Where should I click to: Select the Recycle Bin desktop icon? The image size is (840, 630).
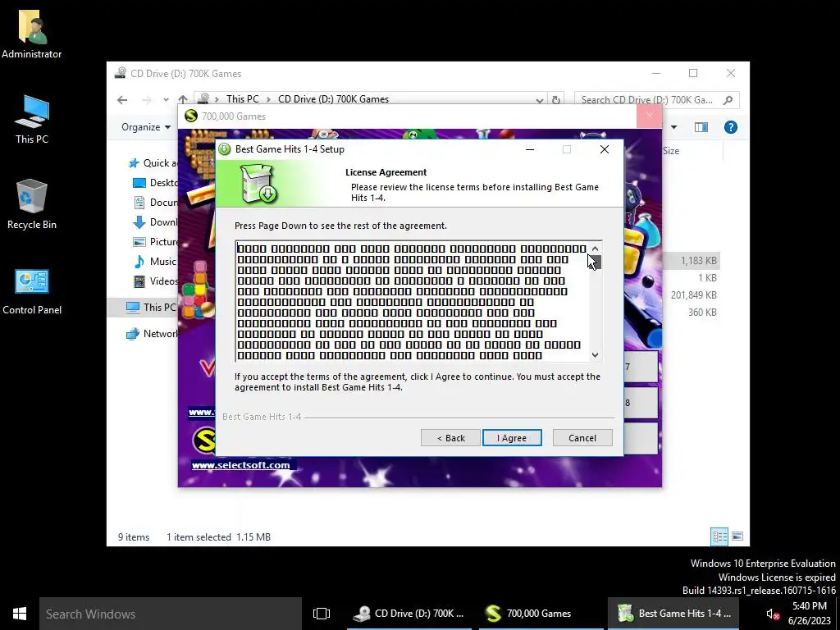(32, 204)
